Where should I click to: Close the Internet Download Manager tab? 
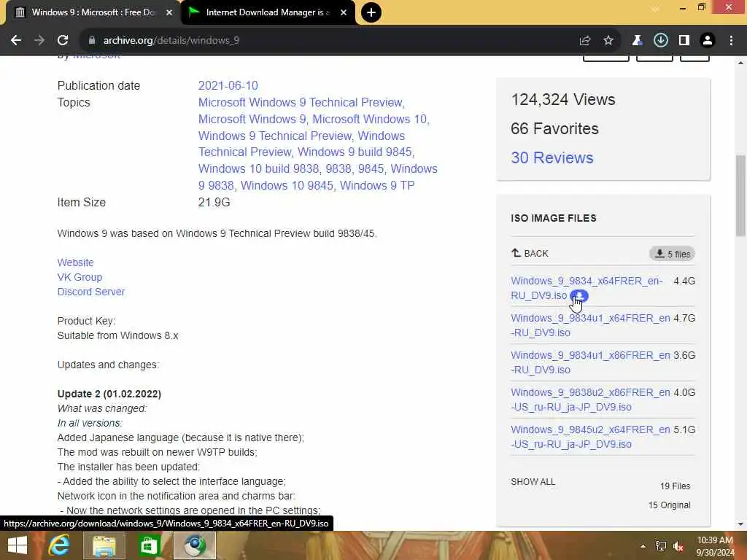[344, 13]
